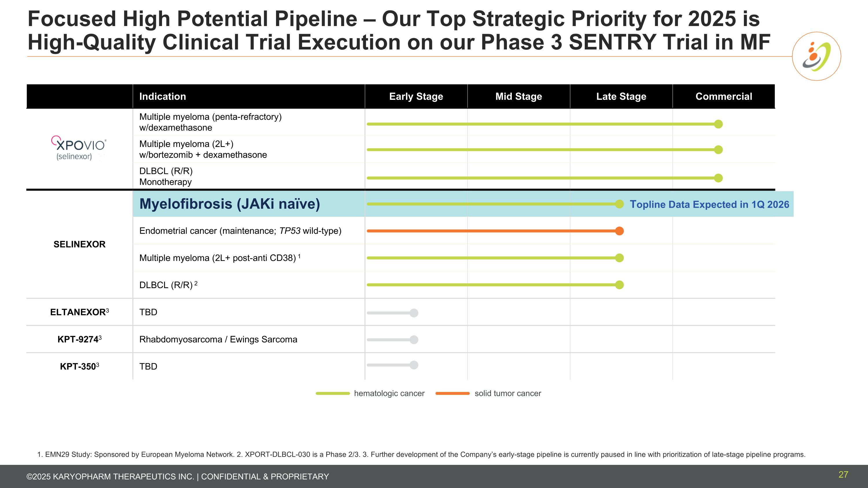Click the penta-refractory myeloma commercial endpoint dot
Viewport: 868px width, 488px height.
pyautogui.click(x=718, y=124)
